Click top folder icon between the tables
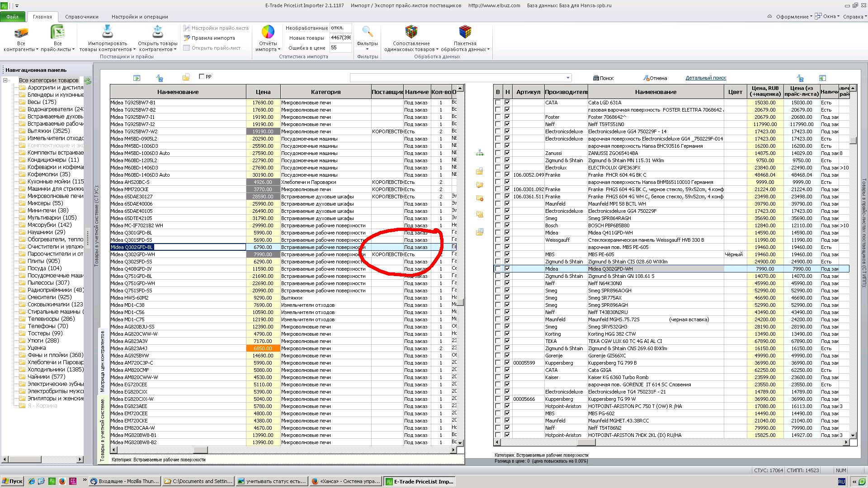Screen dimensions: 868x488 480,171
